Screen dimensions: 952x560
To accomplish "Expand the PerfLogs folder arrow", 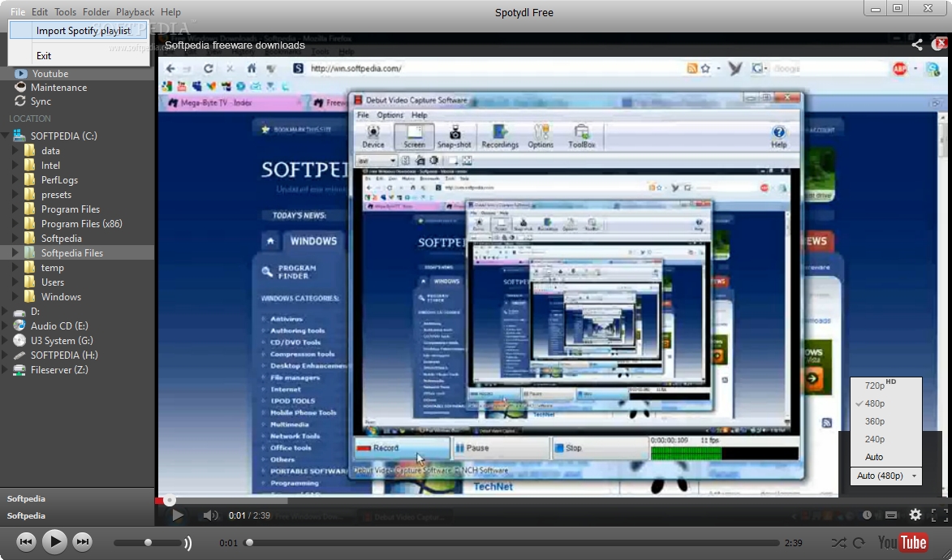I will click(15, 180).
